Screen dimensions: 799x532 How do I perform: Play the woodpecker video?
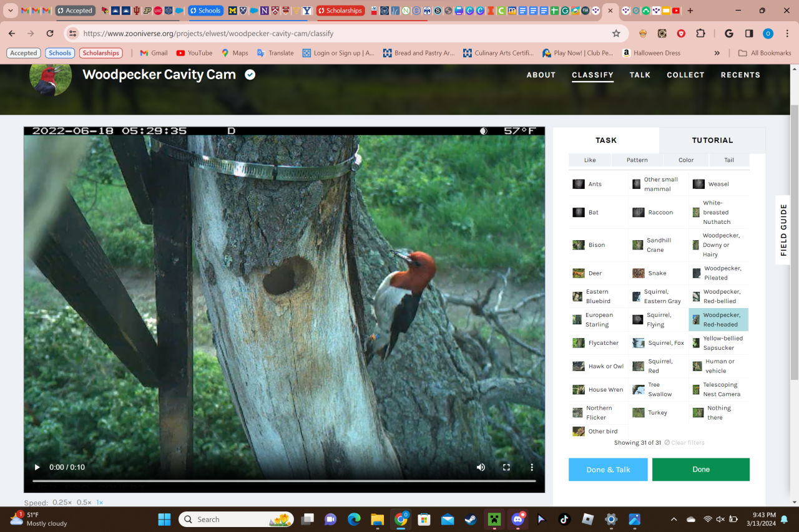(x=37, y=467)
